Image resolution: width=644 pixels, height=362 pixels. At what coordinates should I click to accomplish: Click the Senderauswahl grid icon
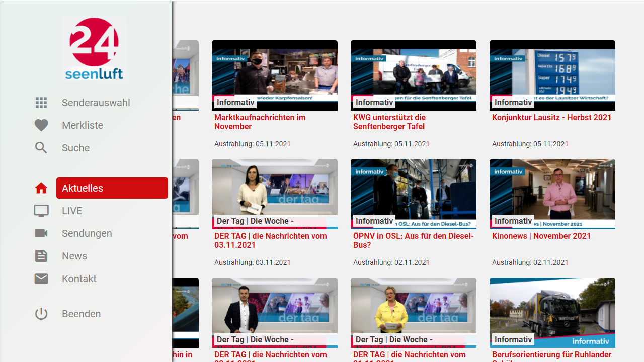(41, 103)
